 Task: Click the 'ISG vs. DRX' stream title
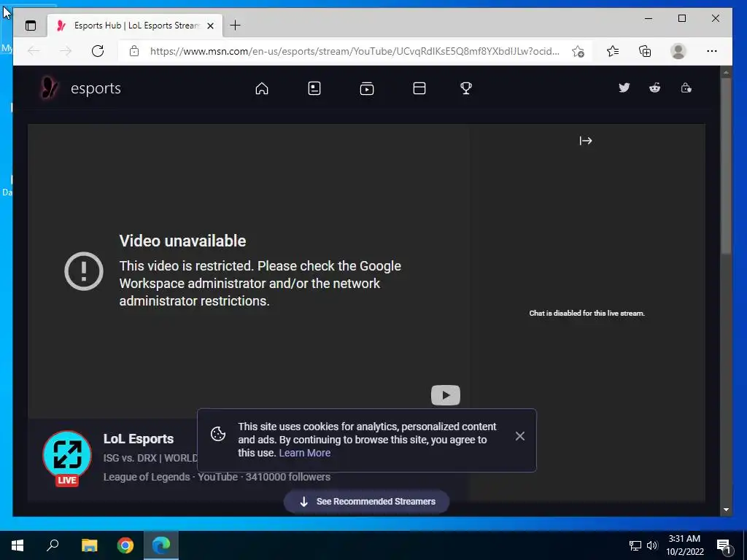tap(150, 458)
